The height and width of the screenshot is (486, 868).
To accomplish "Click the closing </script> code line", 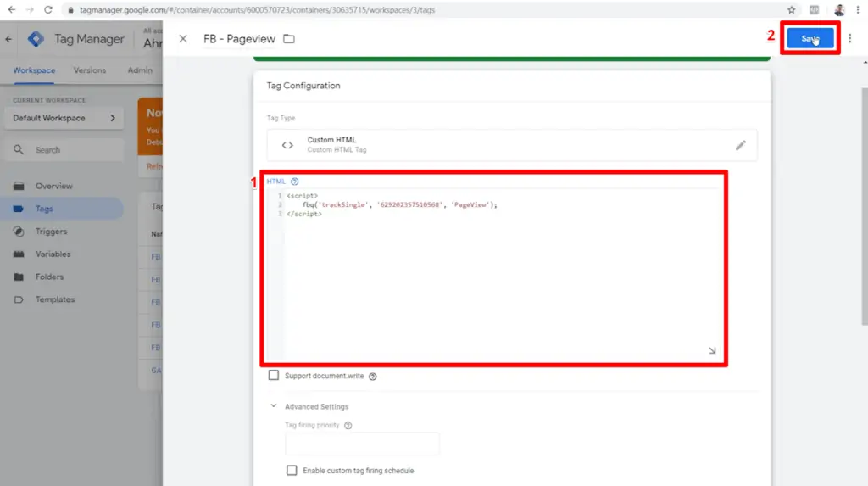I will (x=304, y=214).
